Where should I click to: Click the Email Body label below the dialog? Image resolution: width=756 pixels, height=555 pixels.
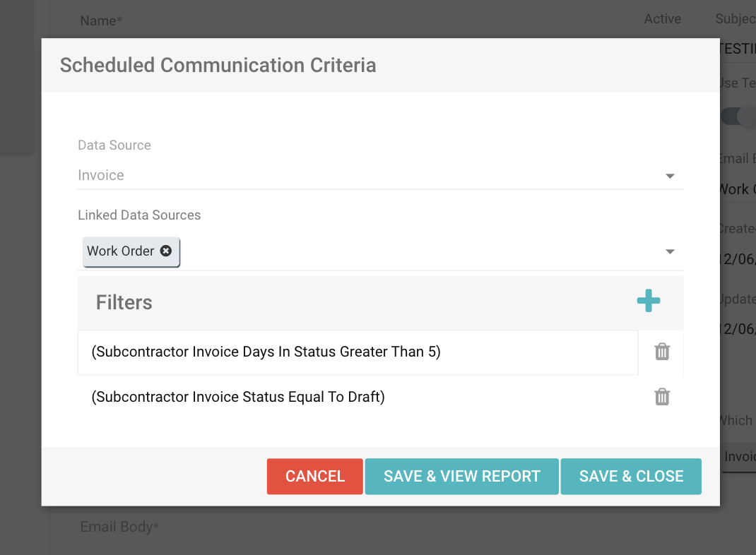(x=119, y=527)
